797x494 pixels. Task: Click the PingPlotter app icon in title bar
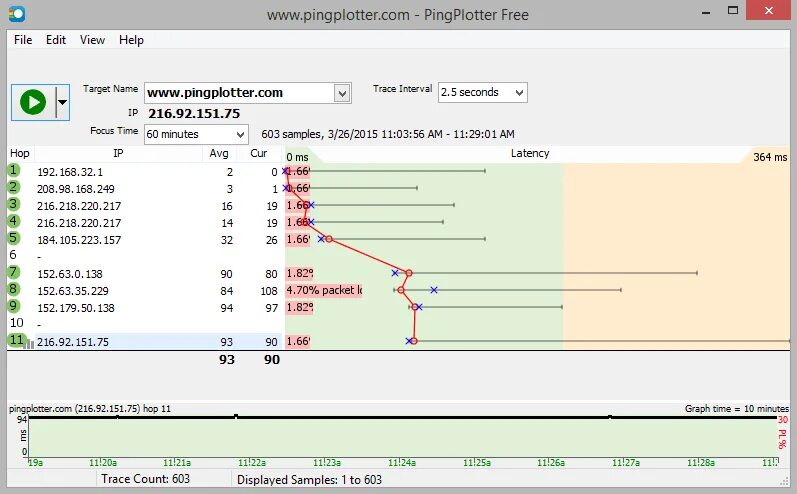click(17, 14)
